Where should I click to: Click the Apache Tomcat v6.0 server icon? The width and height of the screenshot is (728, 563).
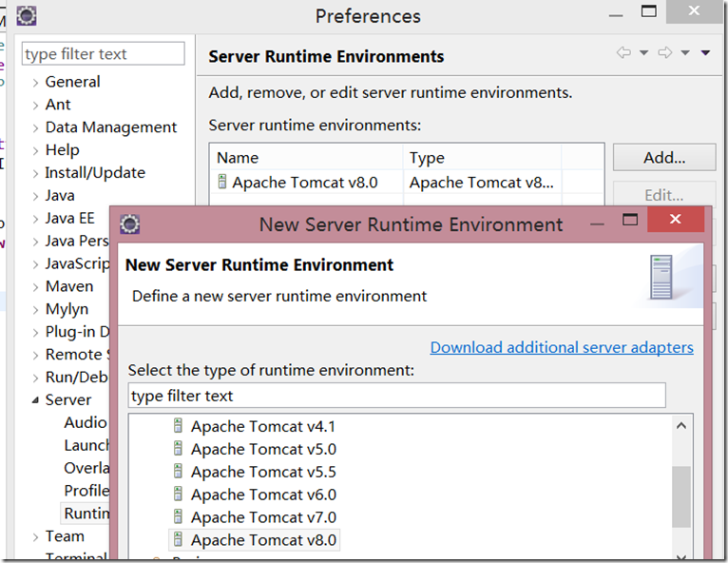[x=178, y=494]
